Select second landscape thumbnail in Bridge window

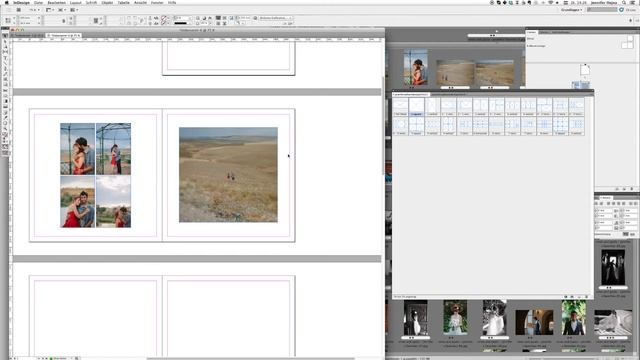pyautogui.click(x=494, y=73)
